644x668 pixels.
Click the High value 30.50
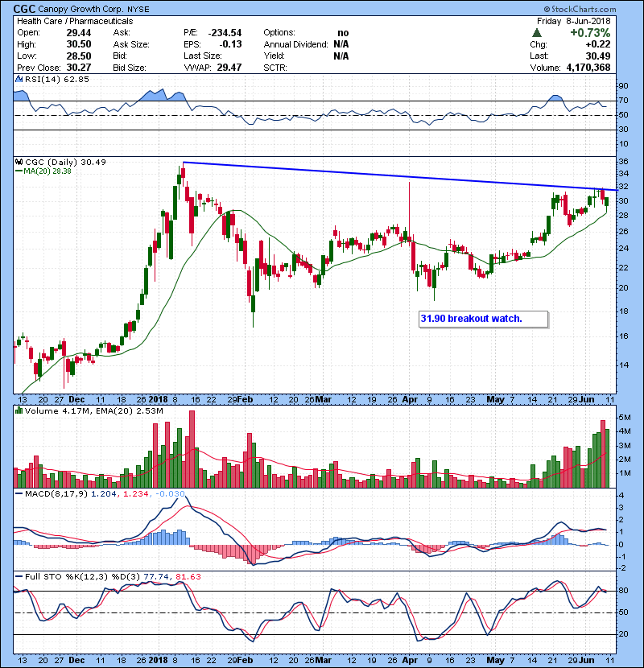click(x=79, y=44)
